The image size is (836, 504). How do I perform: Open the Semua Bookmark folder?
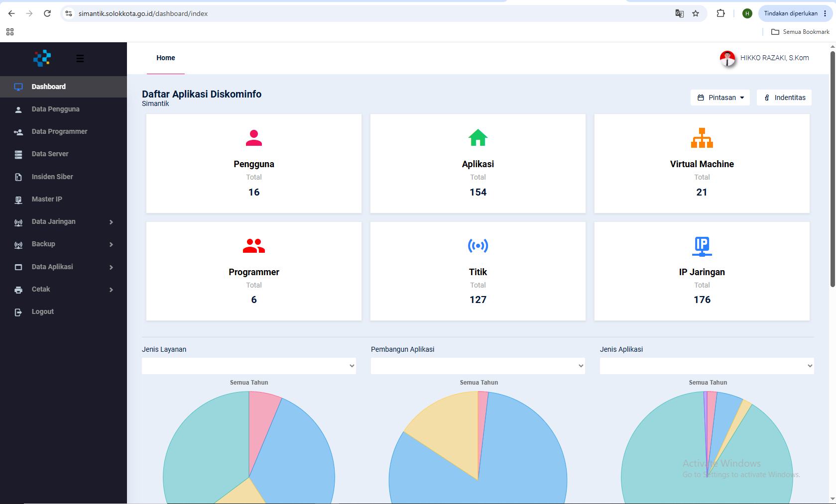tap(800, 32)
